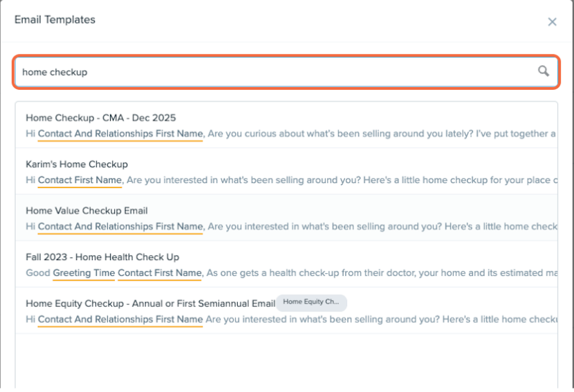Select Home Equity Checkup - Annual template title

pos(149,303)
